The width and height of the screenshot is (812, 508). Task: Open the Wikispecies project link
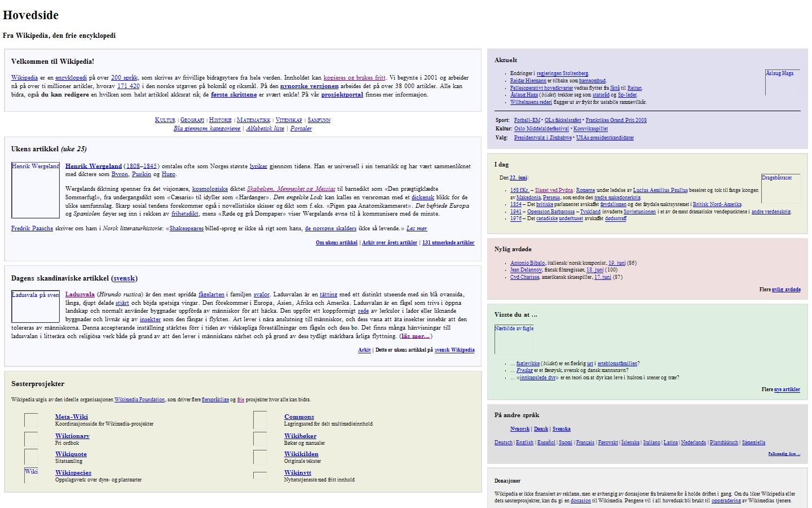[73, 473]
